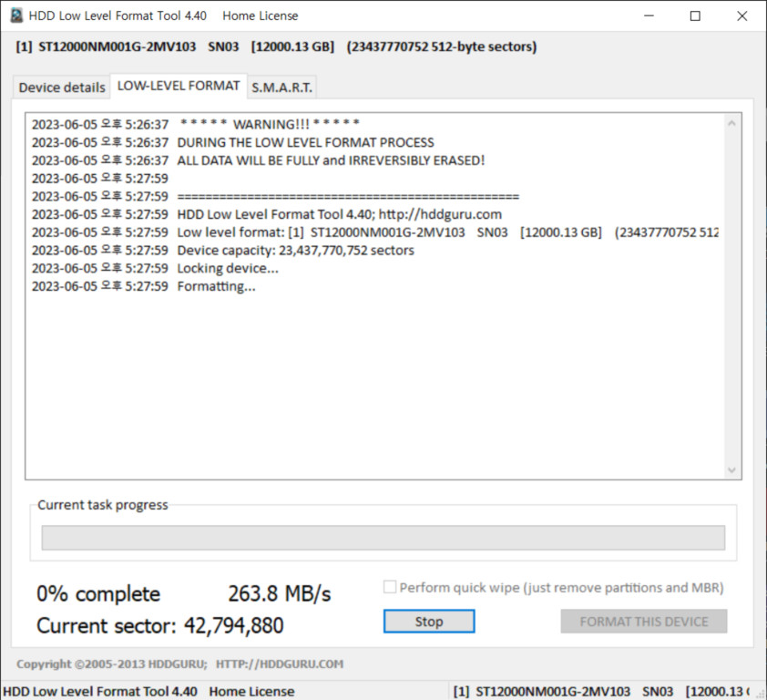This screenshot has height=700, width=767.
Task: Click the Copyright ©2005-2013 HDDGURU text
Action: (112, 664)
